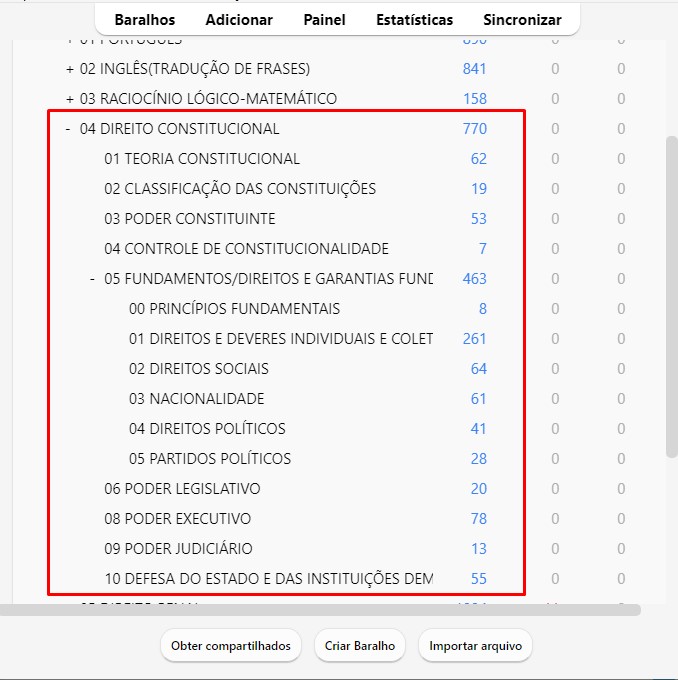
Task: Click new-card count 261
Action: [475, 339]
